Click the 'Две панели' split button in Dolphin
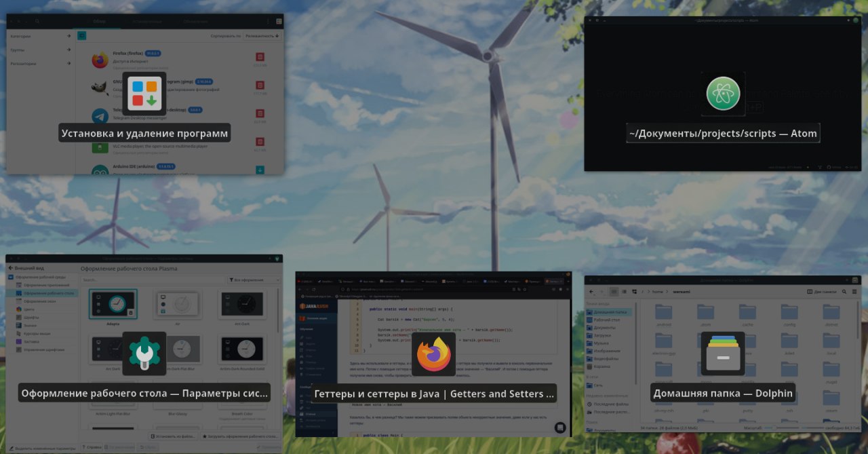The image size is (868, 454). click(822, 291)
